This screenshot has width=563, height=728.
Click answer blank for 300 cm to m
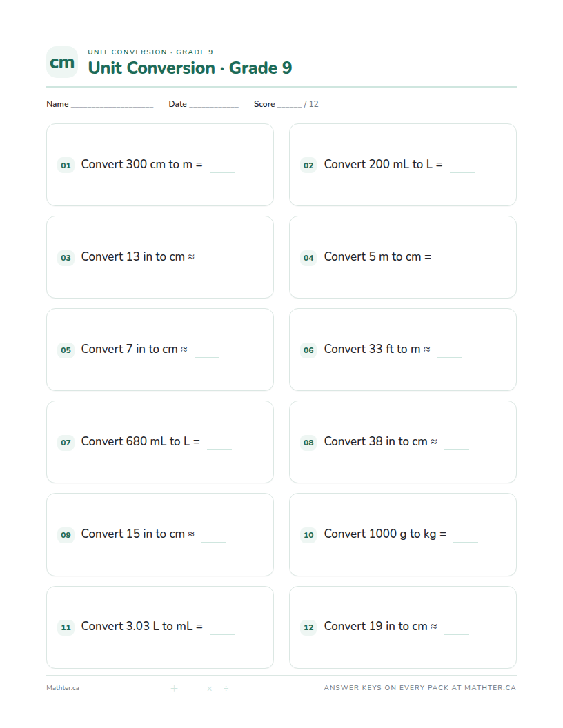point(222,172)
